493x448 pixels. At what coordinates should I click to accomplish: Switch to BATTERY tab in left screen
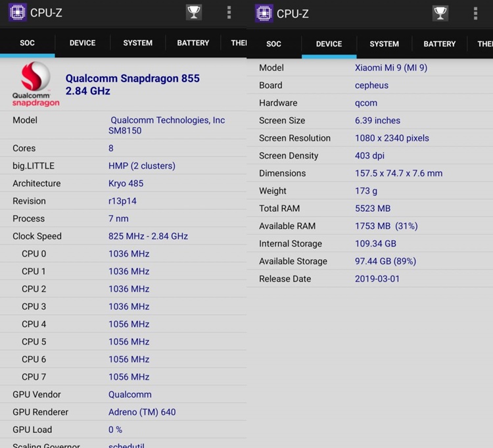coord(193,43)
